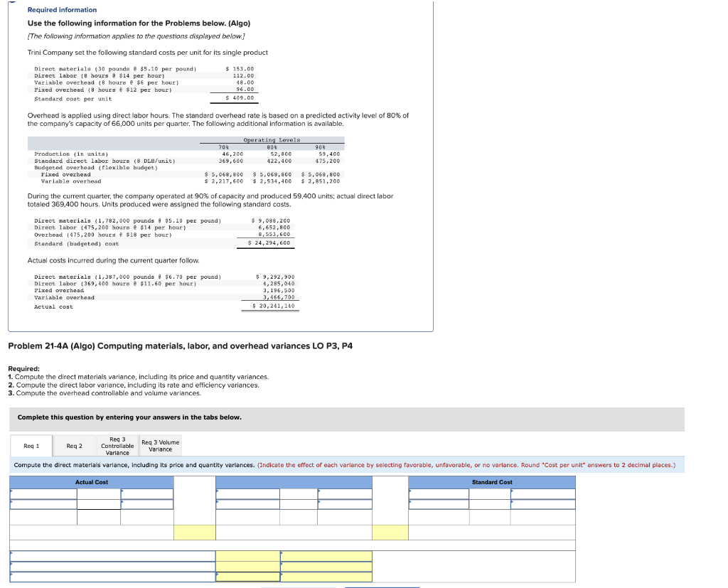
Task: Click the Standard Cost column header
Action: click(492, 482)
